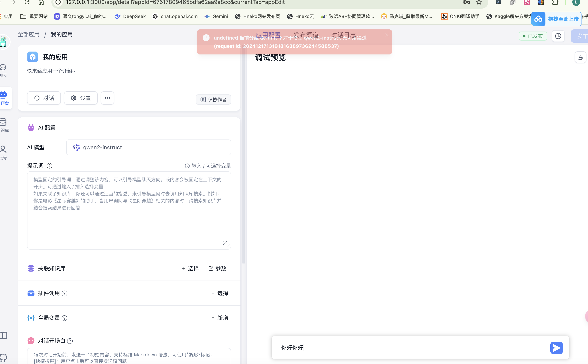Open 仅协作者 permission setting
The width and height of the screenshot is (588, 364).
pos(213,100)
